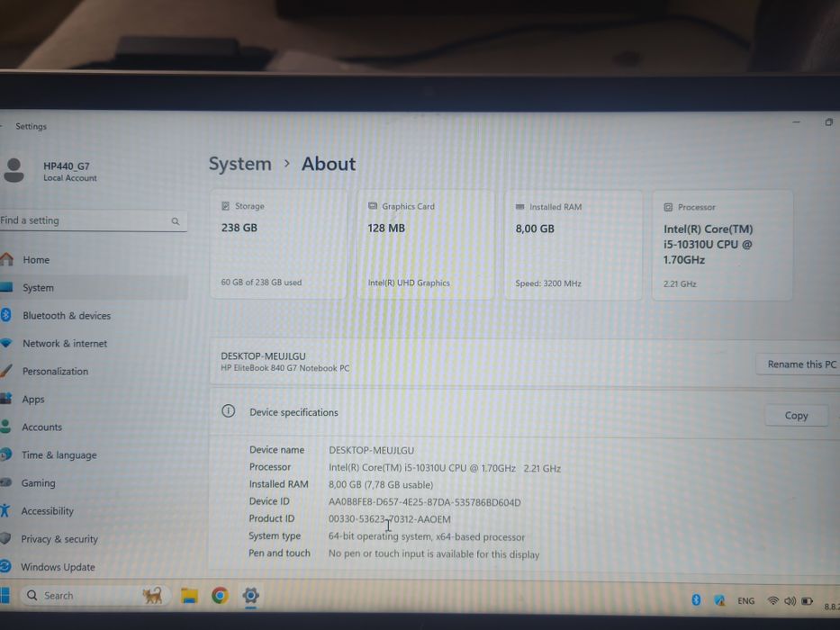The image size is (840, 630).
Task: Click the DESKTOP-MEUJLGU device name value in specifications
Action: point(371,451)
